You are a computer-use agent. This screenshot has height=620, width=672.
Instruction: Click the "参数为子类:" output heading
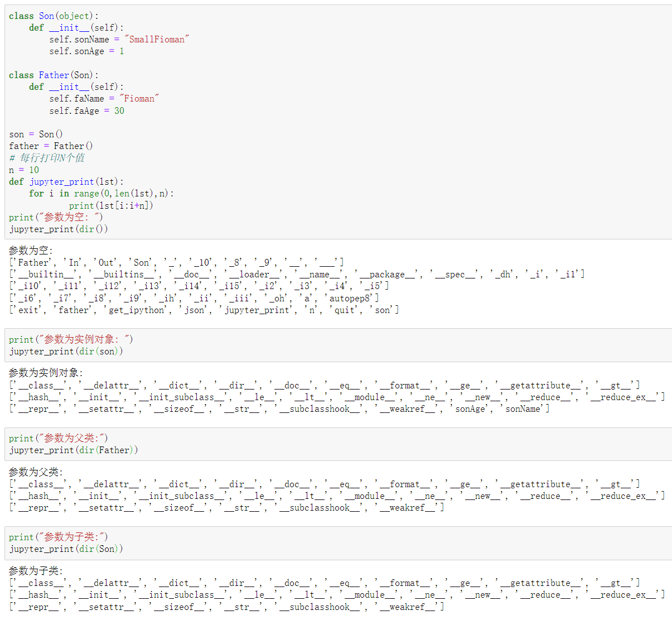point(36,570)
